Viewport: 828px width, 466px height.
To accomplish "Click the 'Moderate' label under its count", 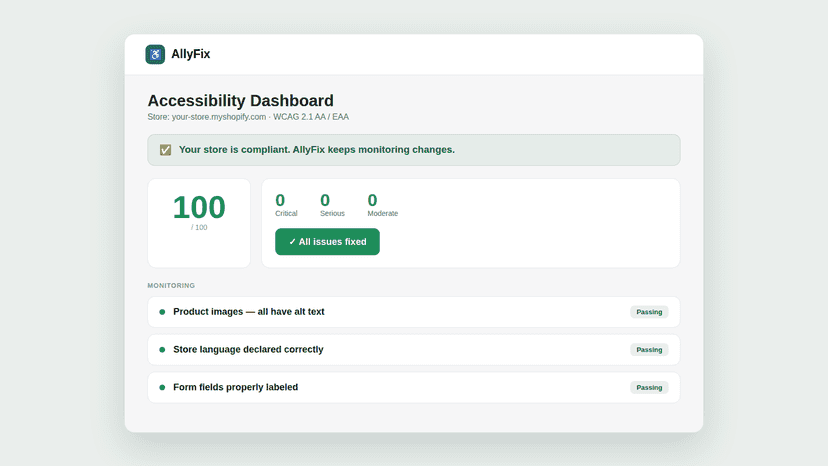I will click(383, 213).
